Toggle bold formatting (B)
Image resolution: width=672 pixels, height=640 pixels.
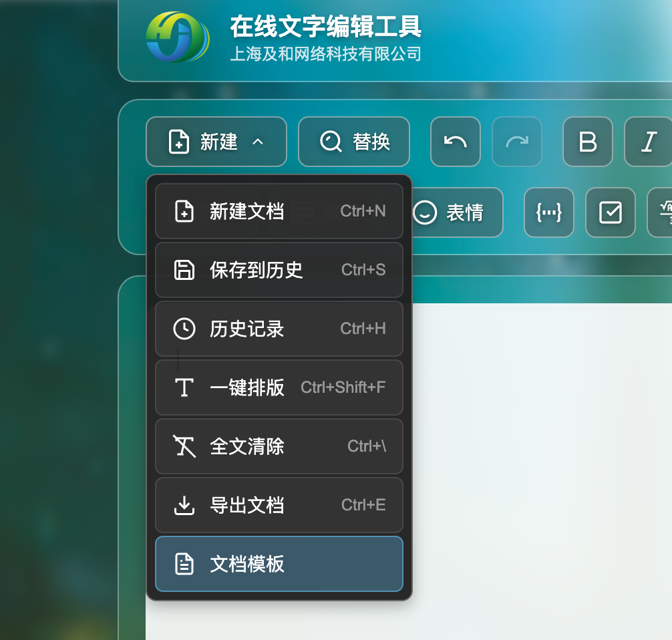click(x=588, y=142)
